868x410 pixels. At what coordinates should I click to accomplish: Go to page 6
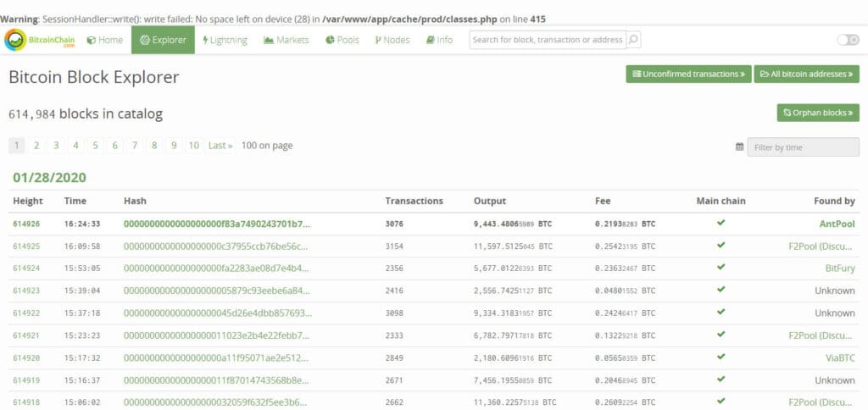pos(115,146)
